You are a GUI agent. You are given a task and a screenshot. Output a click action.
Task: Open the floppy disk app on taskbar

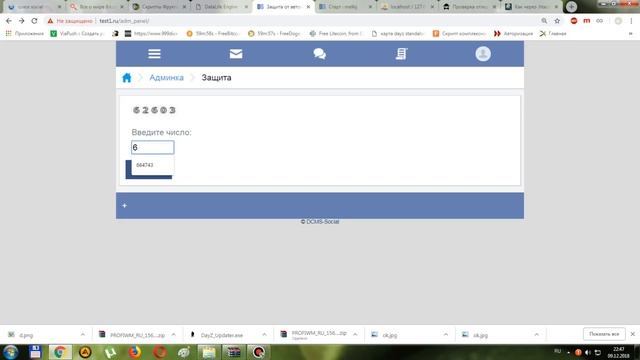click(x=35, y=352)
